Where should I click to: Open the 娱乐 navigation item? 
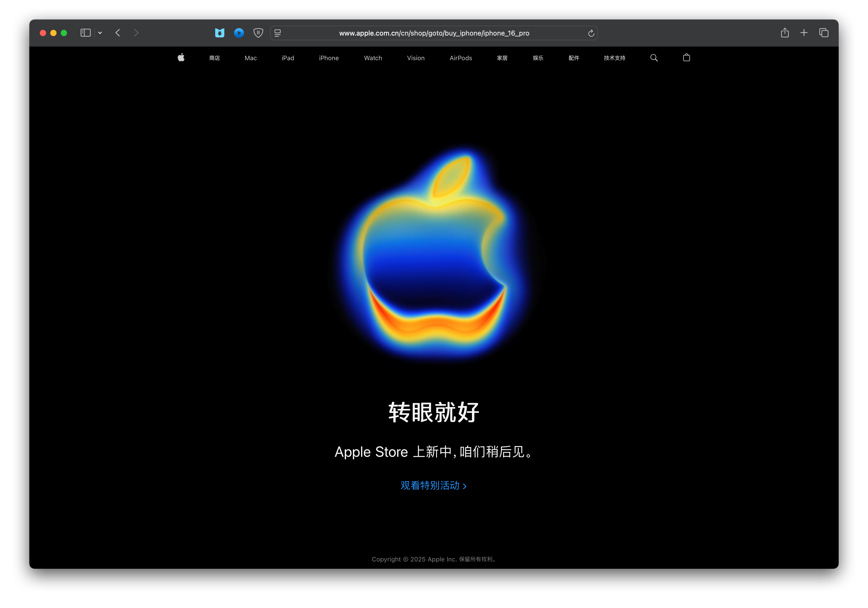[x=538, y=58]
